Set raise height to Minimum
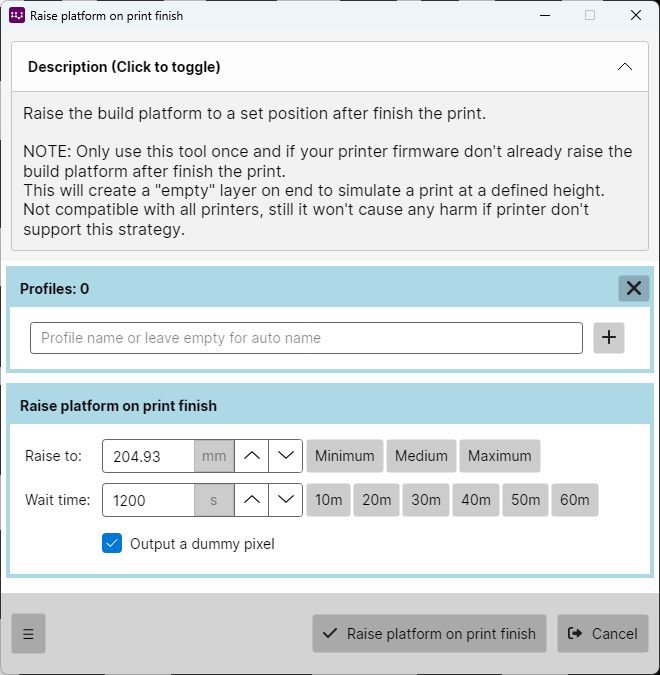 345,456
